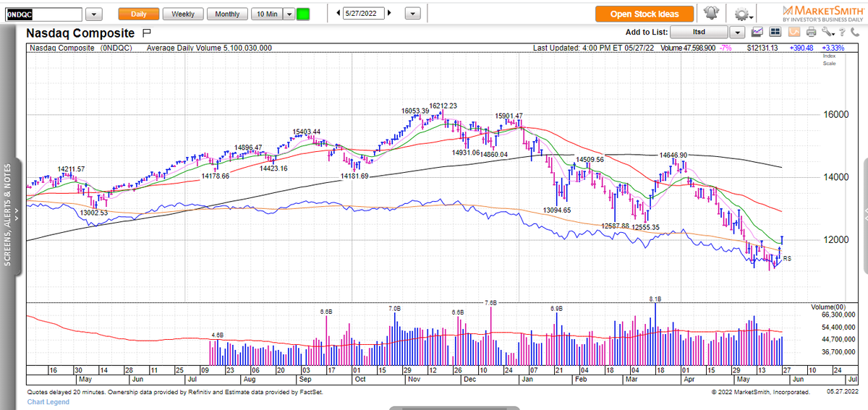
Task: Select the Daily chart period
Action: click(138, 14)
